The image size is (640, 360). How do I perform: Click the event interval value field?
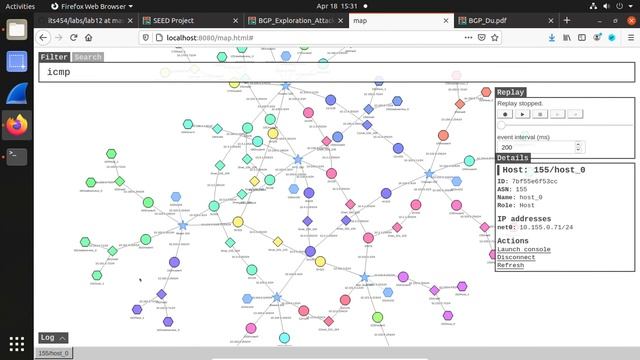(x=536, y=147)
